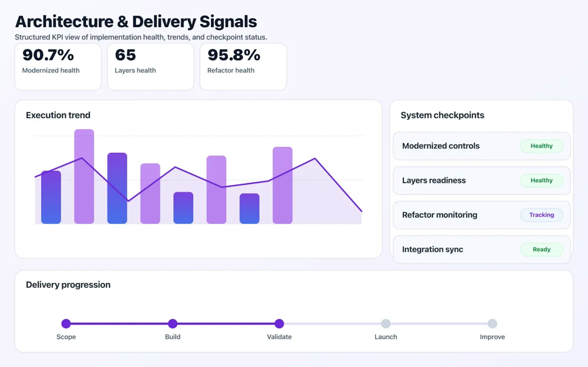The width and height of the screenshot is (588, 367).
Task: Click the Delivery progression panel heading
Action: click(x=68, y=284)
